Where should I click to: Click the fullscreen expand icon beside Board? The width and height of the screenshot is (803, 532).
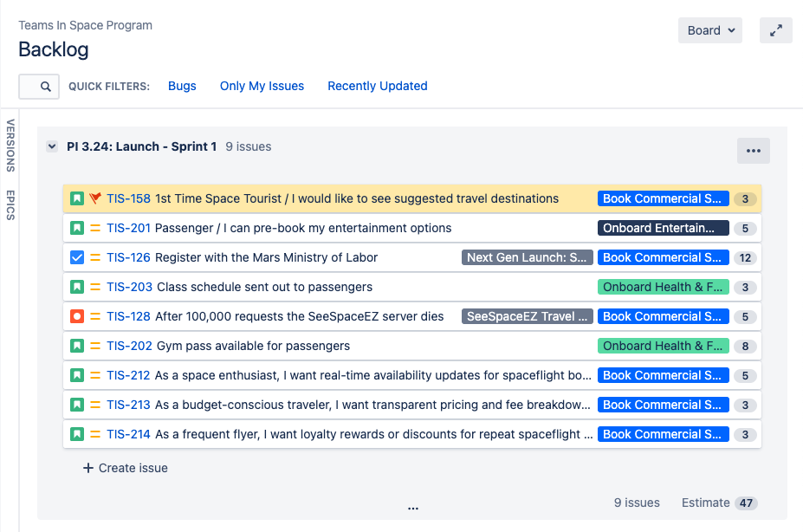click(775, 29)
